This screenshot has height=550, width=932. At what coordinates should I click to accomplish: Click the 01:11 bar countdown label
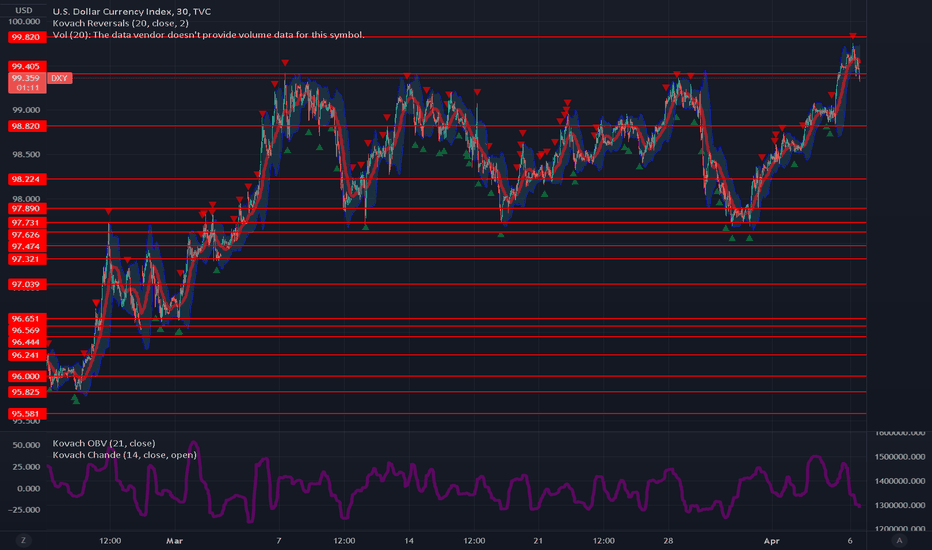[27, 88]
